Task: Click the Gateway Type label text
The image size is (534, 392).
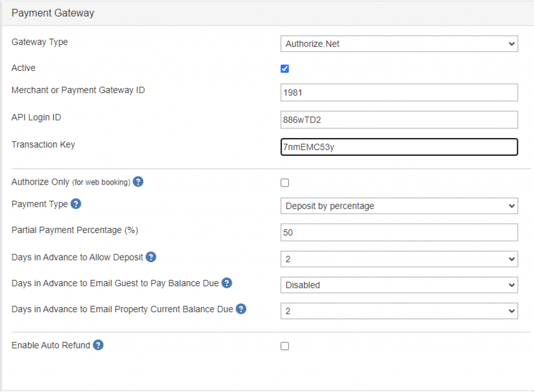Action: click(x=40, y=42)
